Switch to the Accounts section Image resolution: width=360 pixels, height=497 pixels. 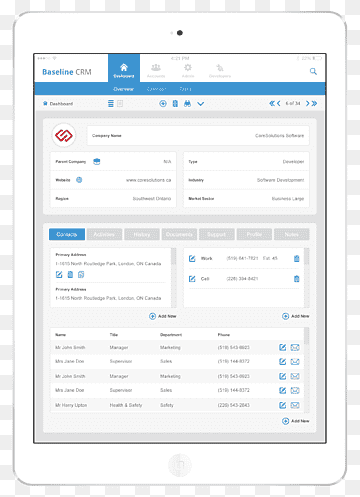click(156, 71)
